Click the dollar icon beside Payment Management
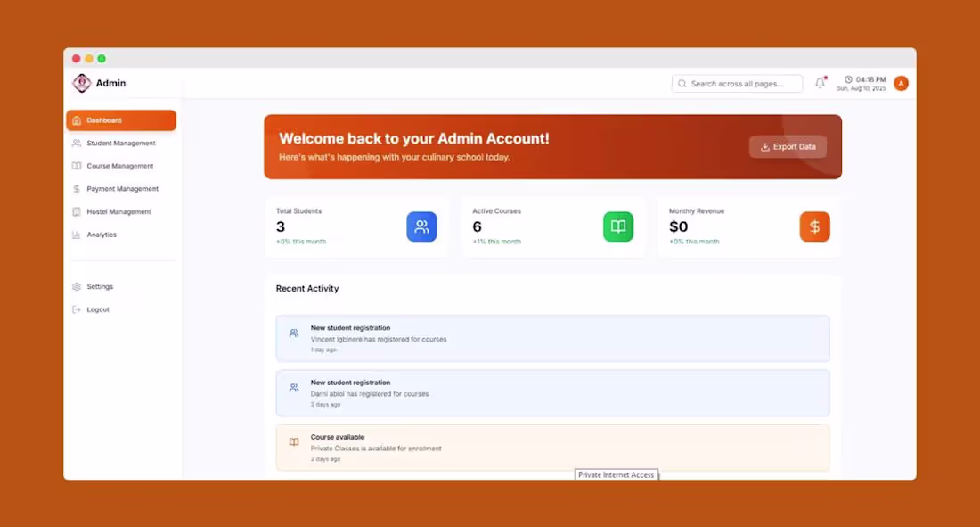The width and height of the screenshot is (980, 527). [x=77, y=189]
